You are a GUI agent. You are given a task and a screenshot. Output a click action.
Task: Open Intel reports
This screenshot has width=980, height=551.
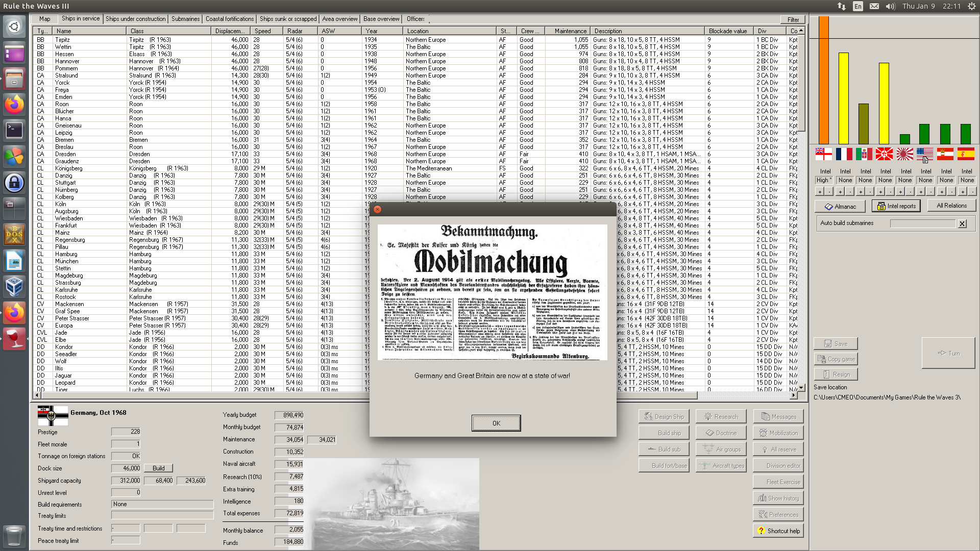[896, 206]
